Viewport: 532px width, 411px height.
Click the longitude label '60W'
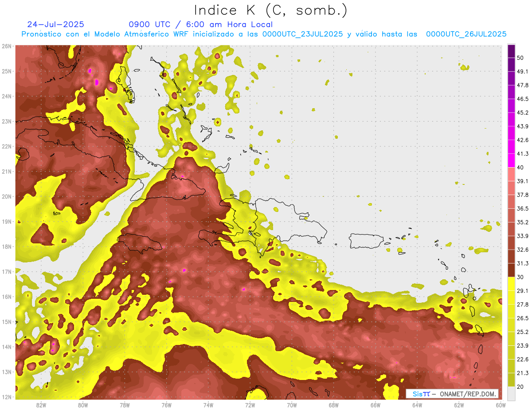click(501, 405)
